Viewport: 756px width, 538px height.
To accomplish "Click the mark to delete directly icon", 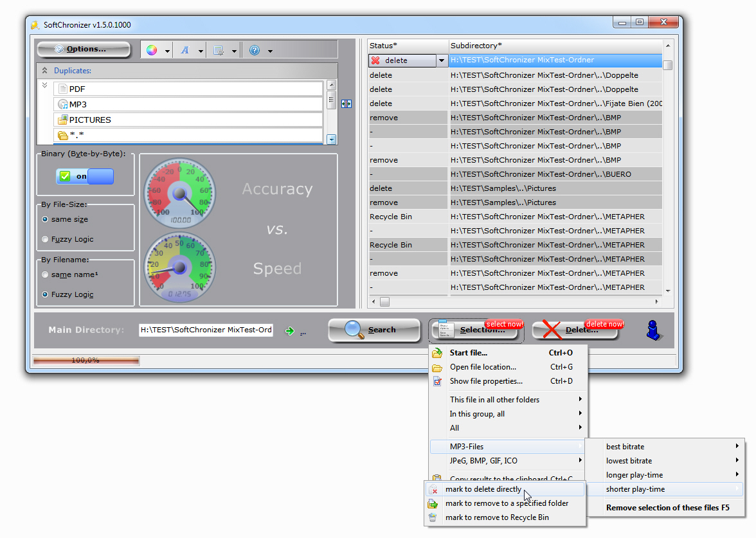I will pyautogui.click(x=433, y=490).
